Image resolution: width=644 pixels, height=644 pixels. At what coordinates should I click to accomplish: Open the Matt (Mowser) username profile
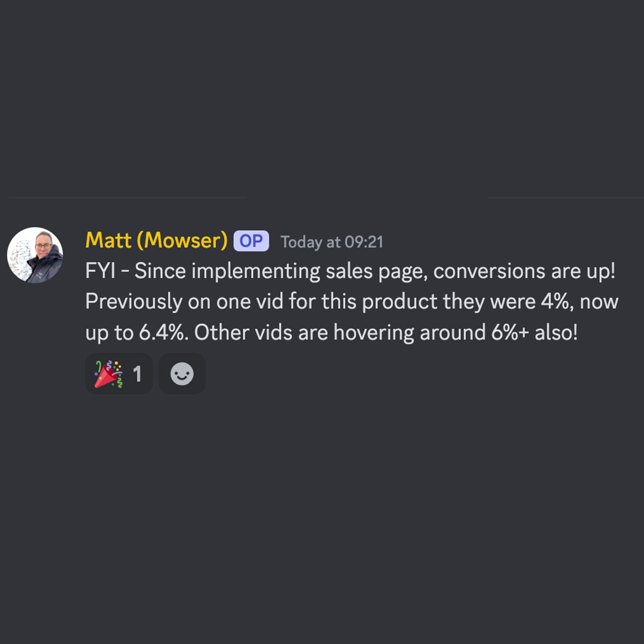point(156,240)
